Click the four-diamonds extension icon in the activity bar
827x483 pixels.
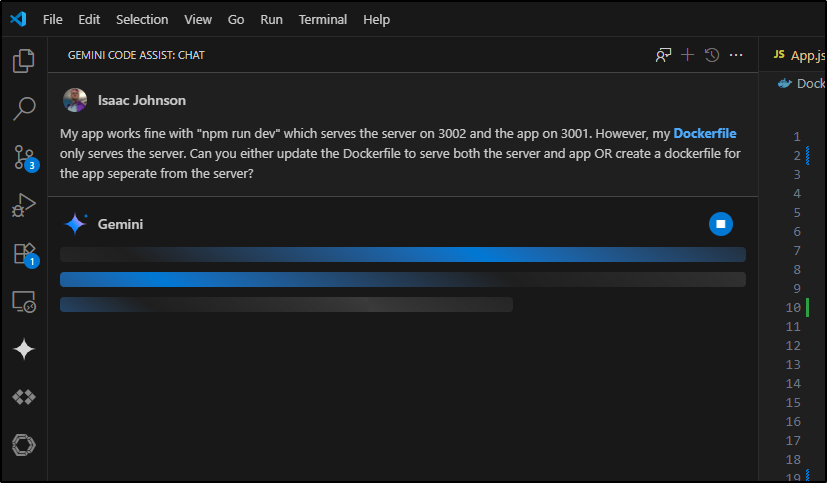[24, 397]
